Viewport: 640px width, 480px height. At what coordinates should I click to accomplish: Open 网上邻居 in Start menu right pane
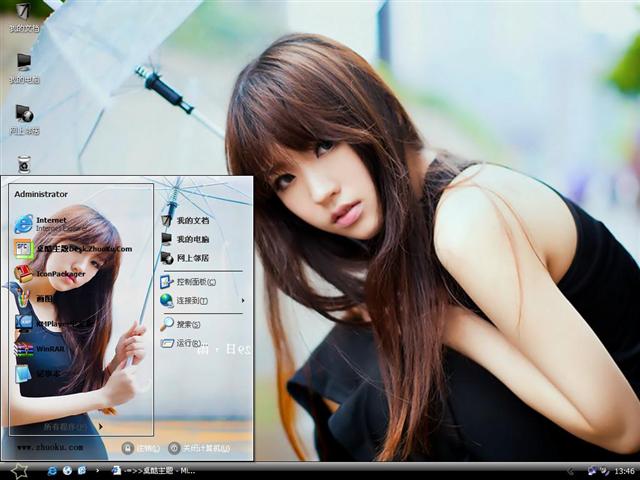coord(185,258)
